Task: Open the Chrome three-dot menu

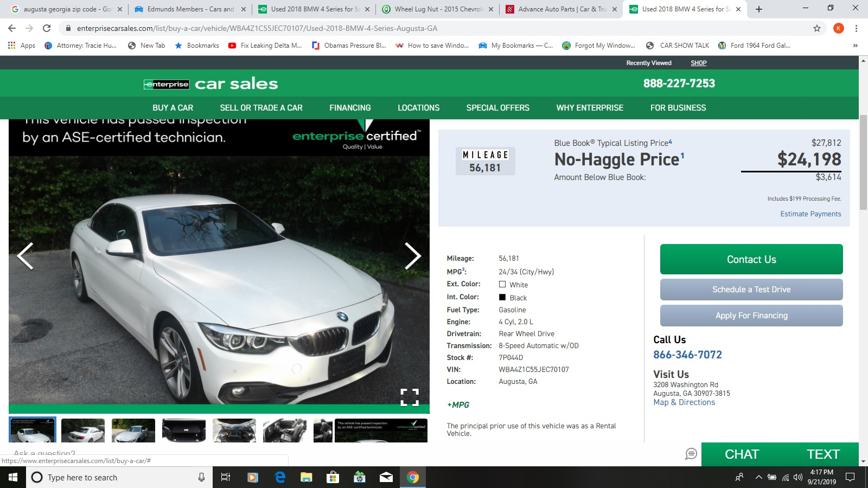Action: click(x=856, y=28)
